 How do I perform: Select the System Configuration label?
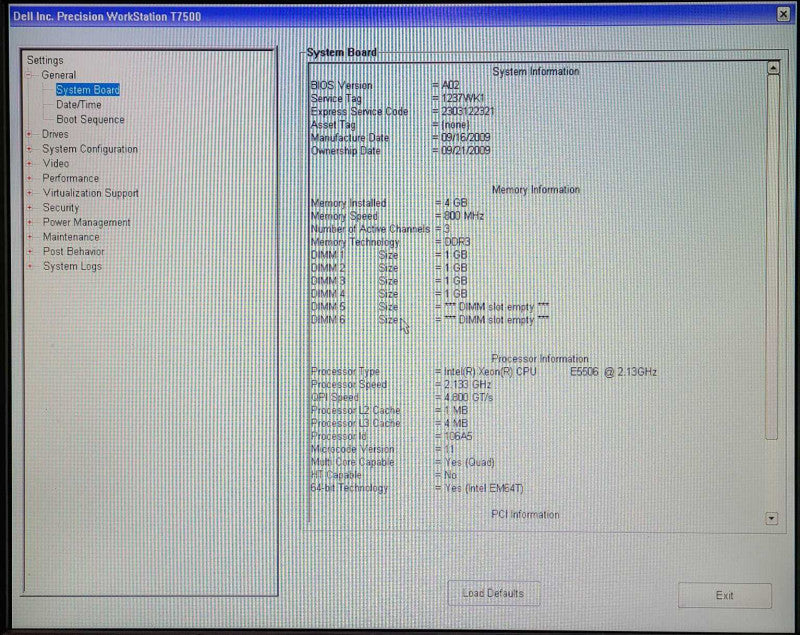pos(90,149)
